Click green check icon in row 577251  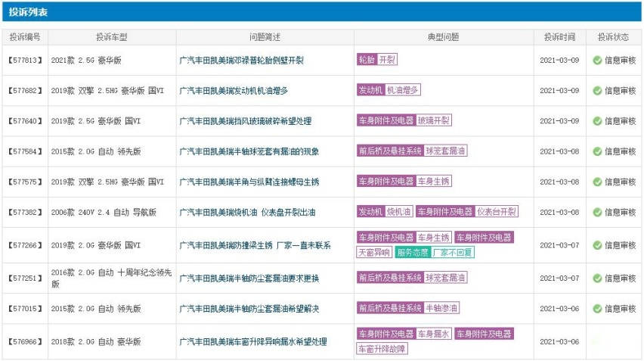(597, 279)
